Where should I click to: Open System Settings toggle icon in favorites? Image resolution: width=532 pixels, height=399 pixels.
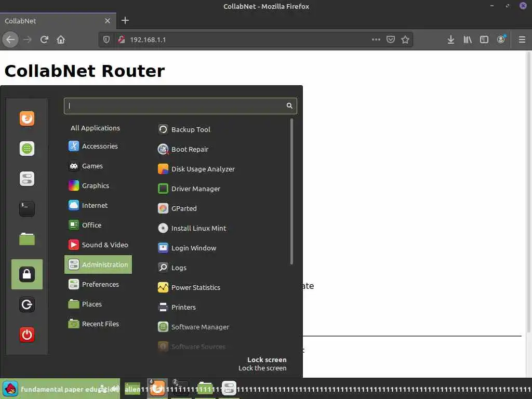pos(27,179)
